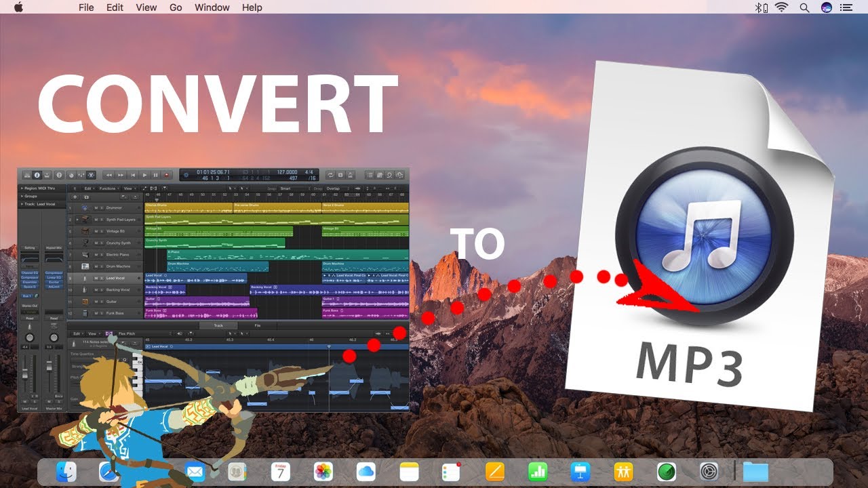Image resolution: width=868 pixels, height=488 pixels.
Task: Open Photos app in the dock
Action: (x=323, y=472)
